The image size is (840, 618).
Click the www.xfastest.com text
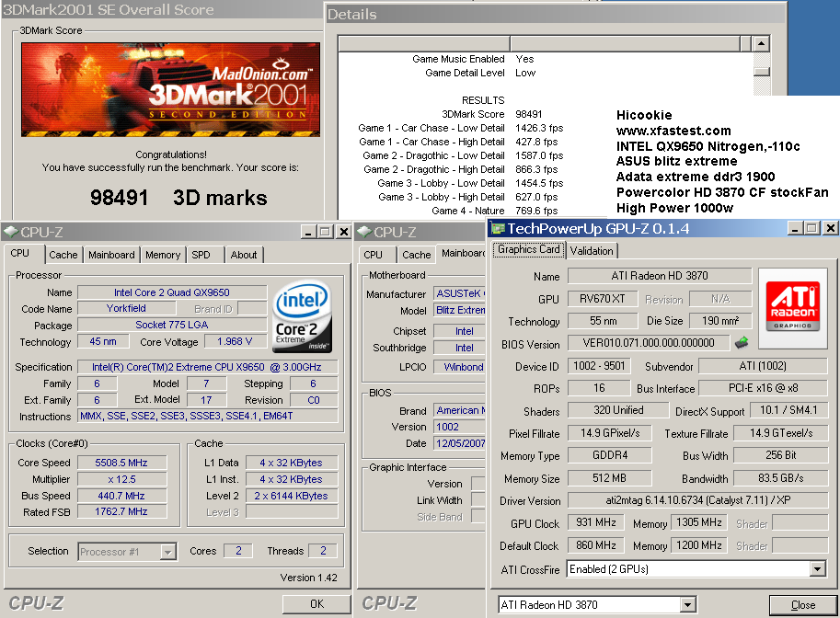[673, 131]
